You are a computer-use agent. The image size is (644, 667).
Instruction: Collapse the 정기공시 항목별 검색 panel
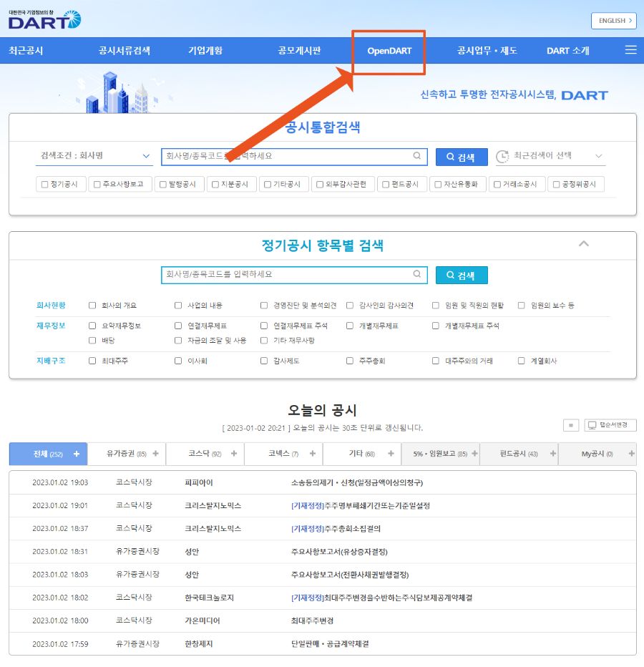click(x=584, y=244)
